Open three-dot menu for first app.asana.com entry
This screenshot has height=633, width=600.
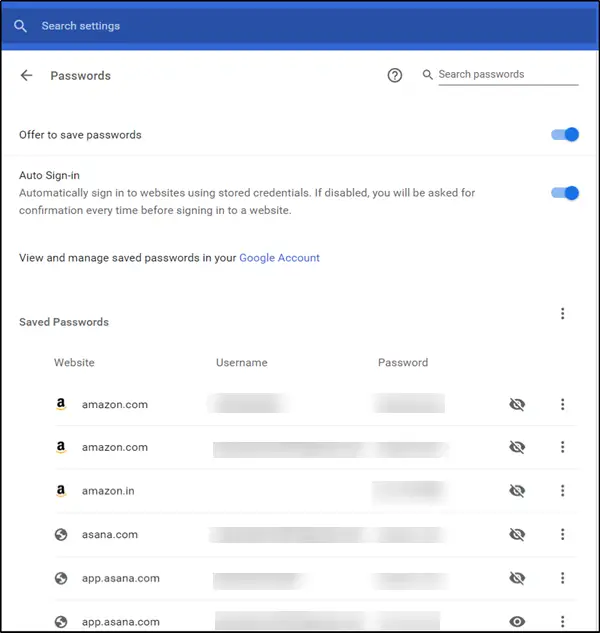pyautogui.click(x=563, y=578)
